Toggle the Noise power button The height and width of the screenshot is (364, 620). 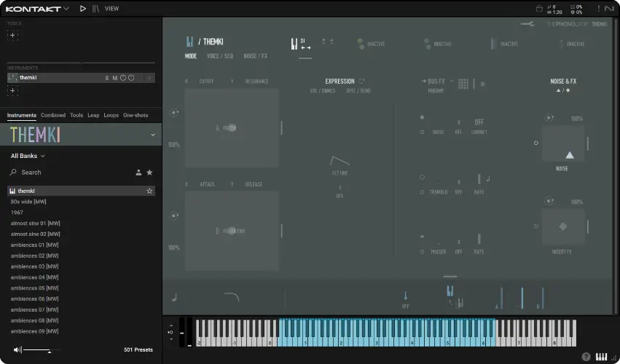point(535,143)
